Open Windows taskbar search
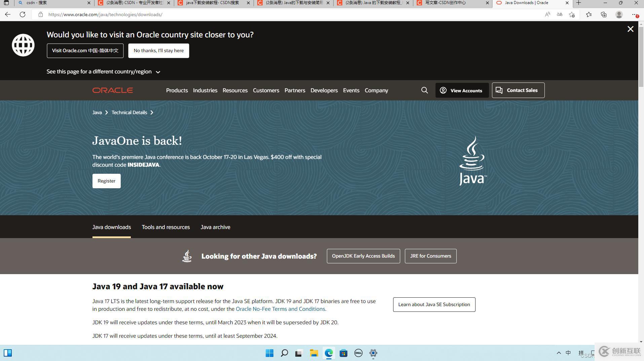644x361 pixels. [x=284, y=353]
